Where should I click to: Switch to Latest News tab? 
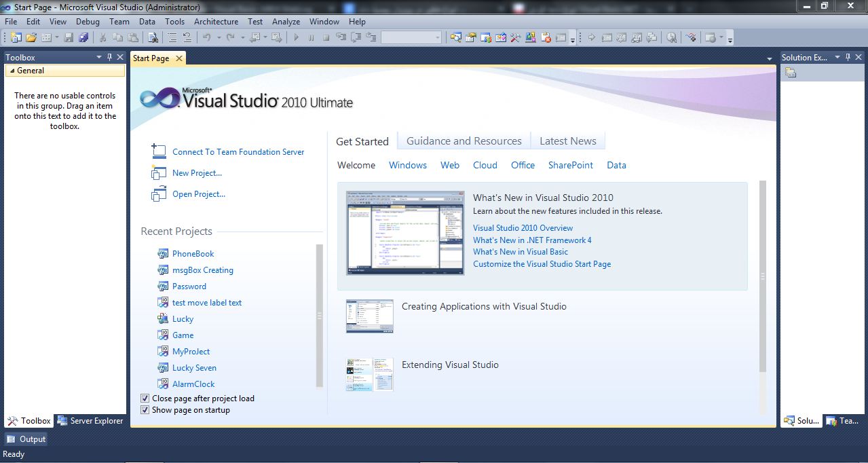pyautogui.click(x=568, y=141)
